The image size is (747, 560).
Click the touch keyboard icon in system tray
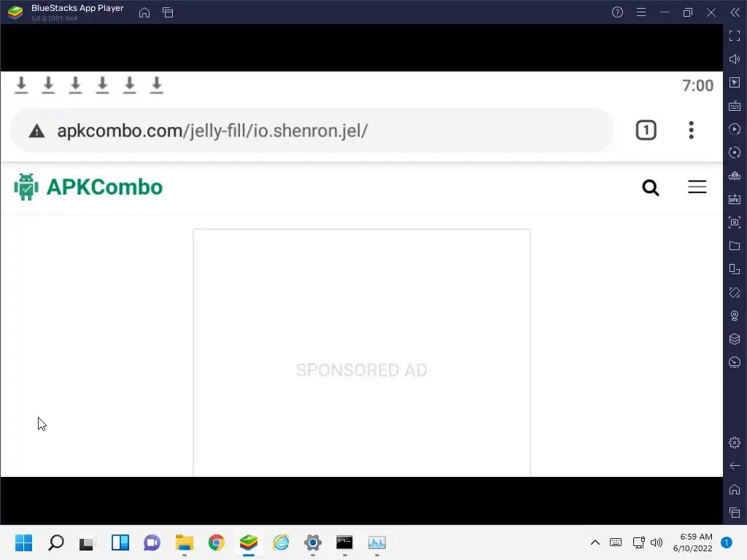pos(616,542)
